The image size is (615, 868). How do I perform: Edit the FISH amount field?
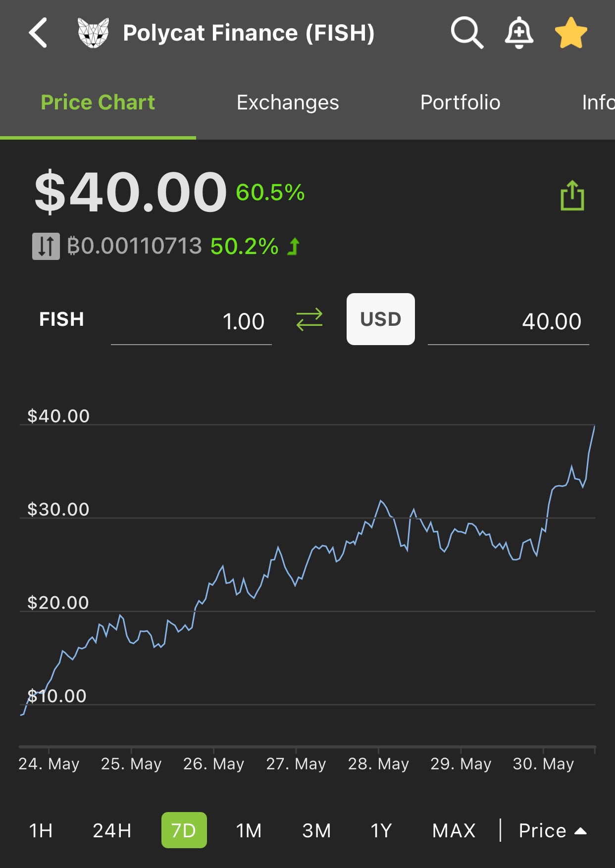[191, 322]
